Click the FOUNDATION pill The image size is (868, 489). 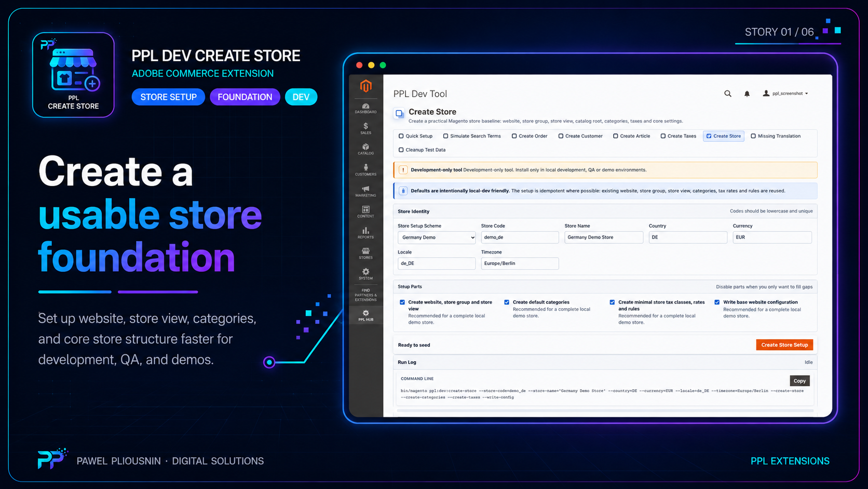coord(245,97)
